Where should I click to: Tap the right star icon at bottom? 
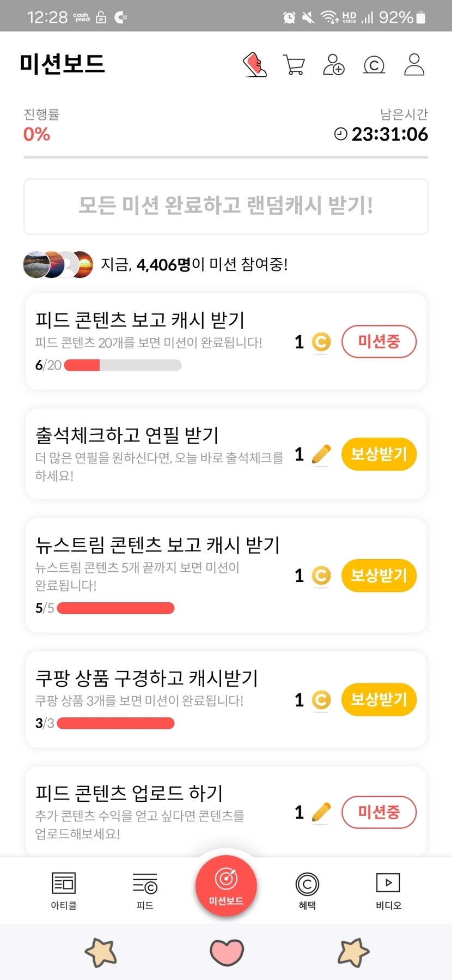click(353, 953)
